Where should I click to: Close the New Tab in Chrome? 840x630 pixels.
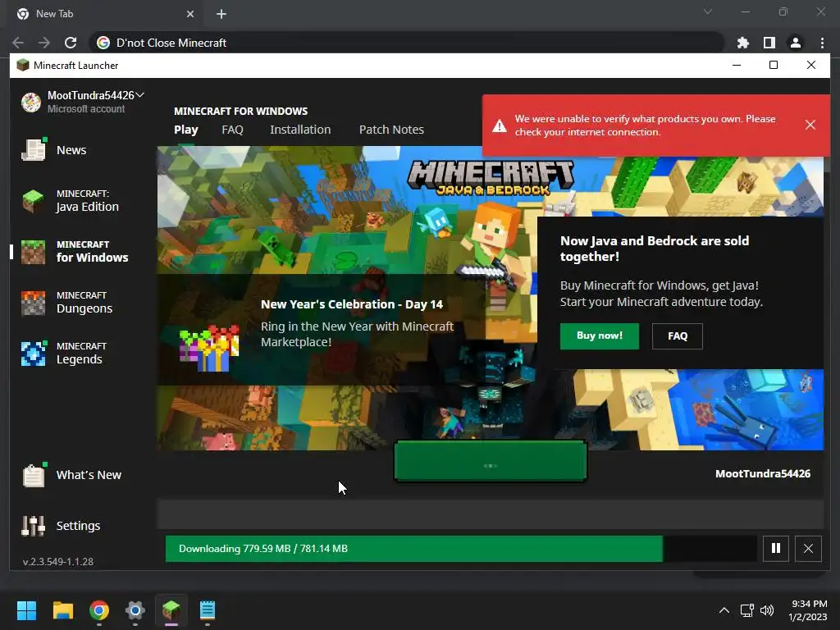[x=190, y=14]
